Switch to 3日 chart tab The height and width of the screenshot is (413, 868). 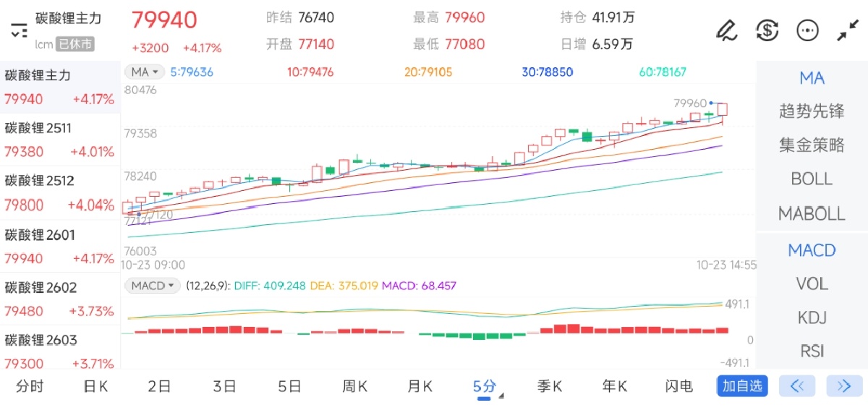point(224,386)
